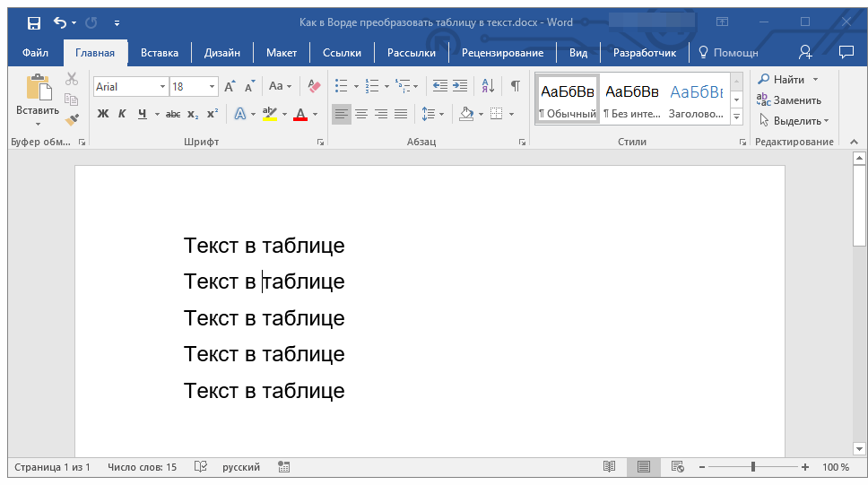Apply red font color

300,114
